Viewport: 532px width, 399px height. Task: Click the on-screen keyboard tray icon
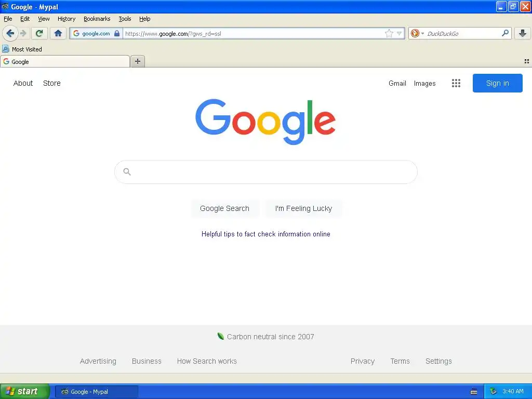point(474,392)
